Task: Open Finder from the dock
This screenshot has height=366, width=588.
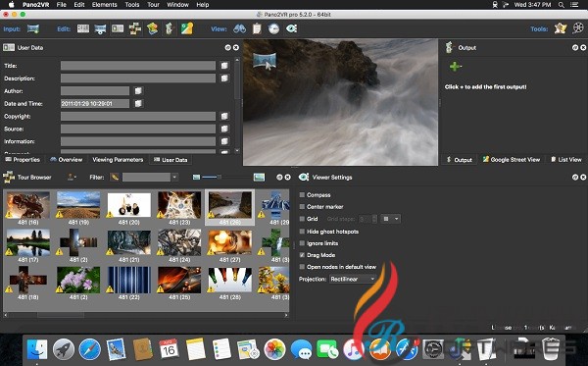Action: point(37,349)
